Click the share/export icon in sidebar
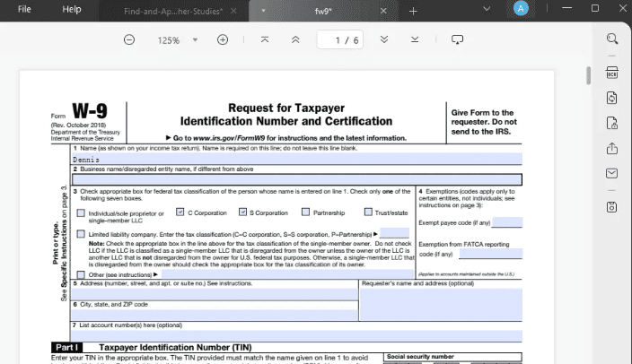Image resolution: width=632 pixels, height=364 pixels. click(x=612, y=148)
